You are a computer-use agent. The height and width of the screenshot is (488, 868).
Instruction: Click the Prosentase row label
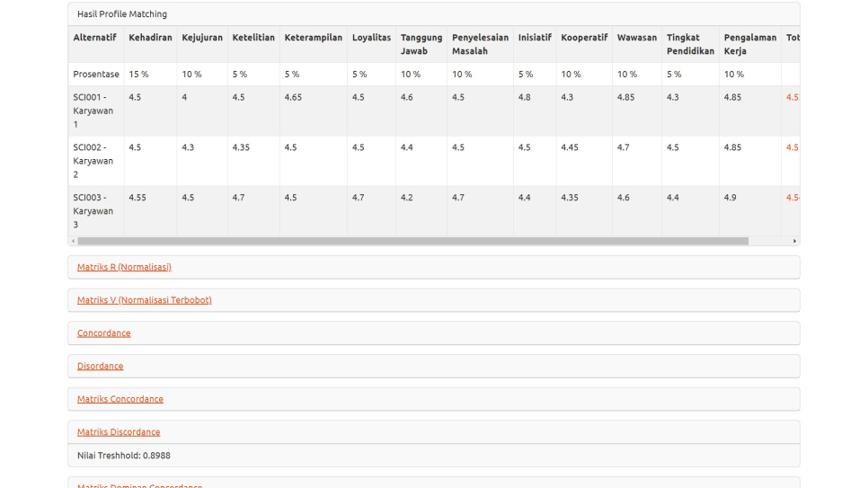point(95,75)
